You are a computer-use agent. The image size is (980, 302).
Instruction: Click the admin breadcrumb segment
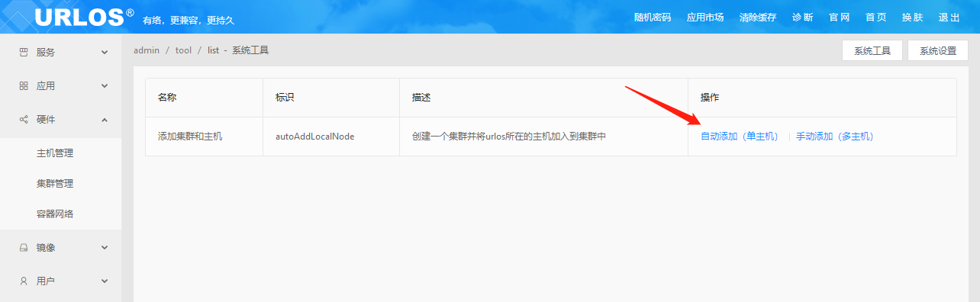[147, 50]
